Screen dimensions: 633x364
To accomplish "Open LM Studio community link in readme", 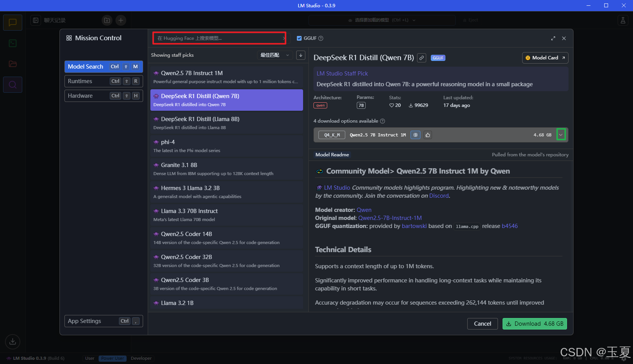I will pyautogui.click(x=337, y=188).
